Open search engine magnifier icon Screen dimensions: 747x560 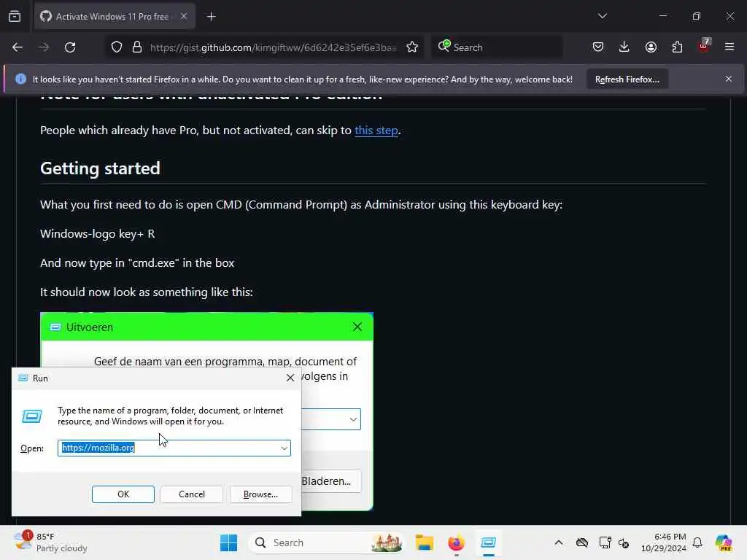click(x=444, y=46)
